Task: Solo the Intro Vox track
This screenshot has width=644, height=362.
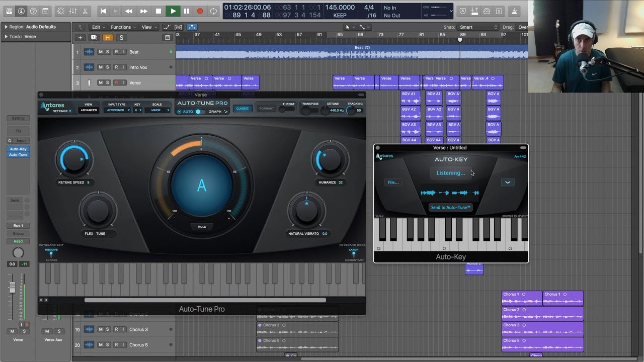Action: [108, 67]
